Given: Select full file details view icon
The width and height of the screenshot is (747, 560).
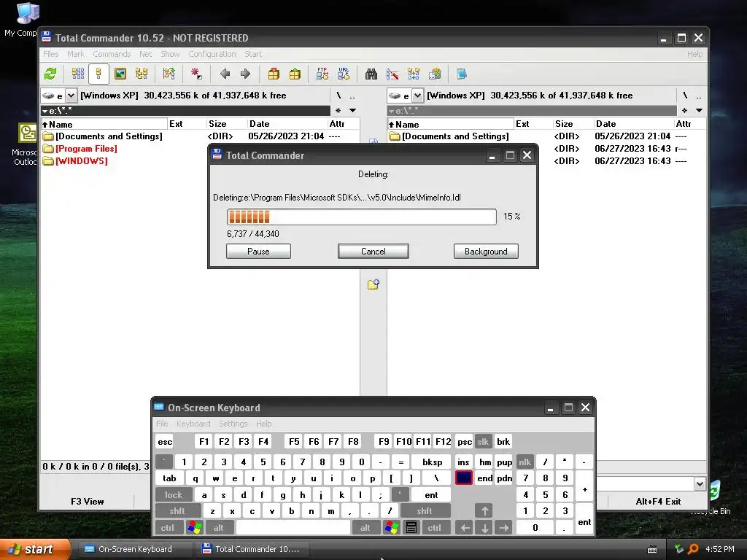Looking at the screenshot, I should click(98, 74).
